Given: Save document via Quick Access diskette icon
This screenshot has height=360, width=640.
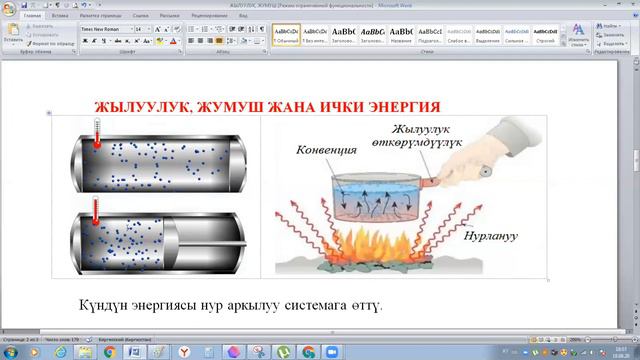Looking at the screenshot, I should (24, 5).
